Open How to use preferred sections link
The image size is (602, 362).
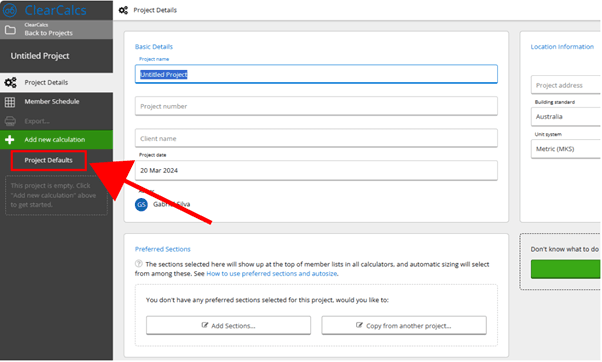tap(272, 274)
